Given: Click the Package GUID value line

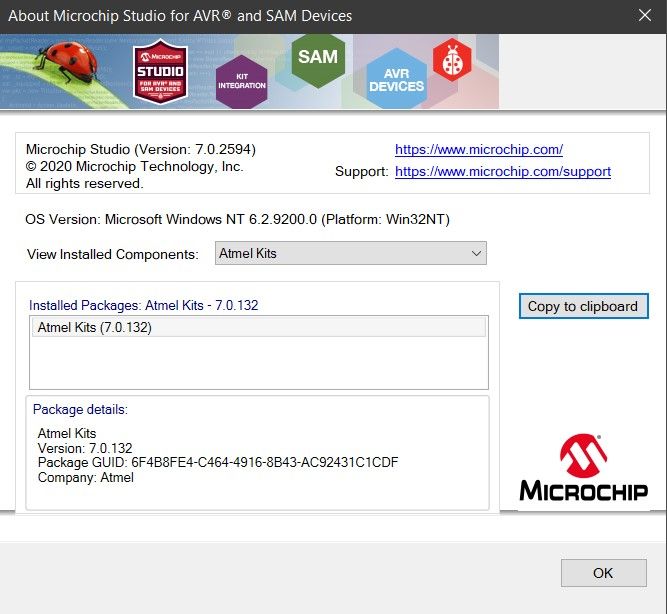Looking at the screenshot, I should [218, 463].
